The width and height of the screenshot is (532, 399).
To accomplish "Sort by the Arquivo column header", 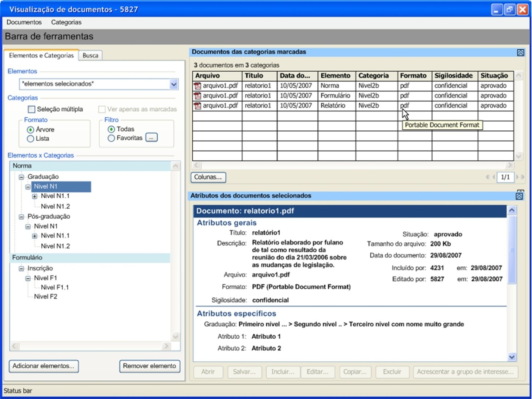I will [x=217, y=76].
